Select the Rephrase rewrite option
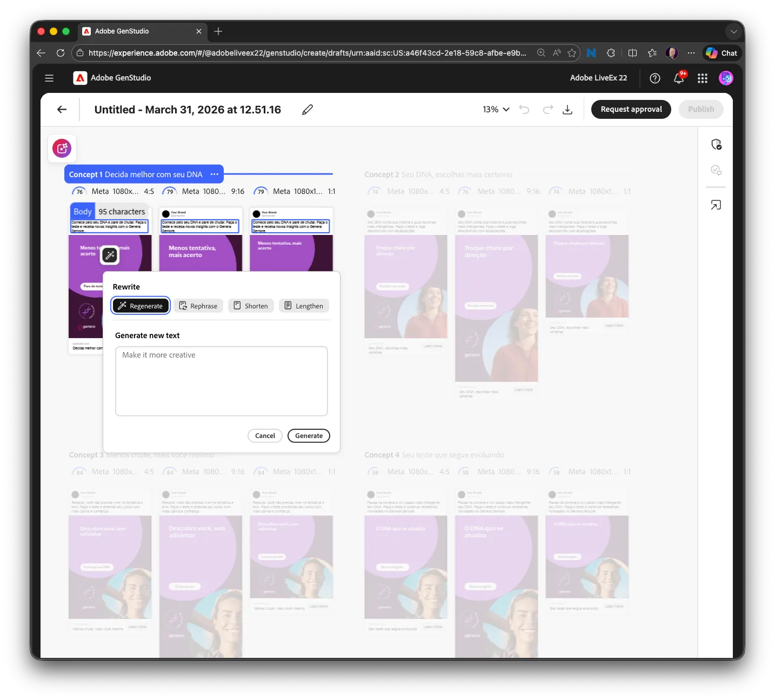This screenshot has width=775, height=700. (x=198, y=306)
